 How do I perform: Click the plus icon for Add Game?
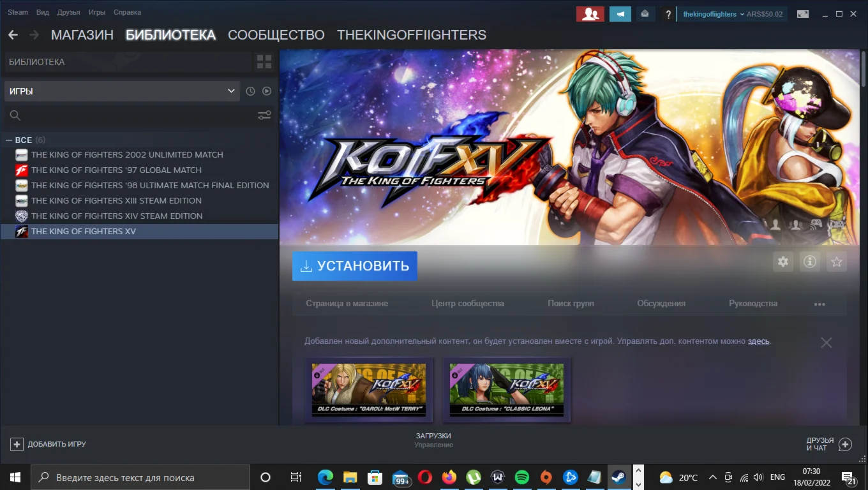coord(17,444)
